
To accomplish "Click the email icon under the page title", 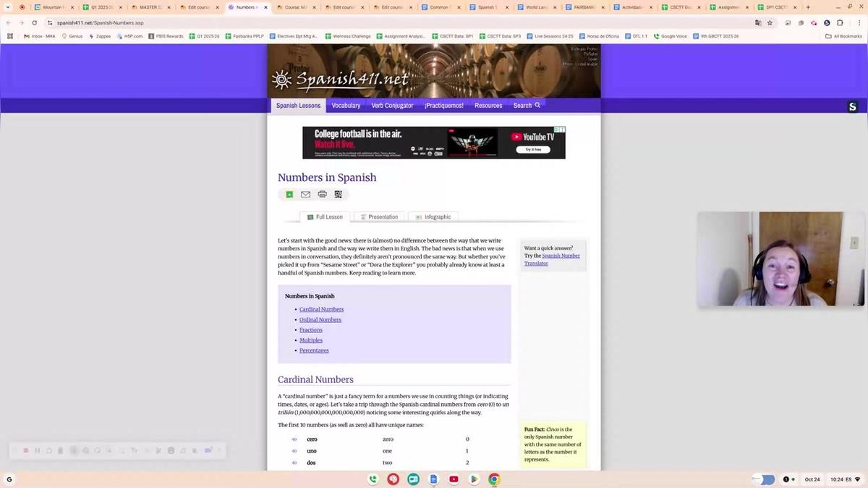I will 305,195.
